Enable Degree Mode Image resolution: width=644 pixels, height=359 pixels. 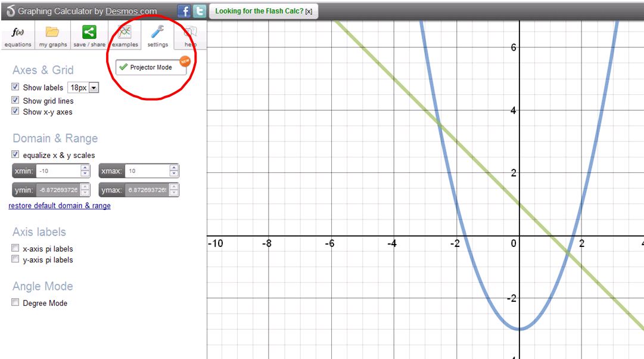click(x=15, y=303)
